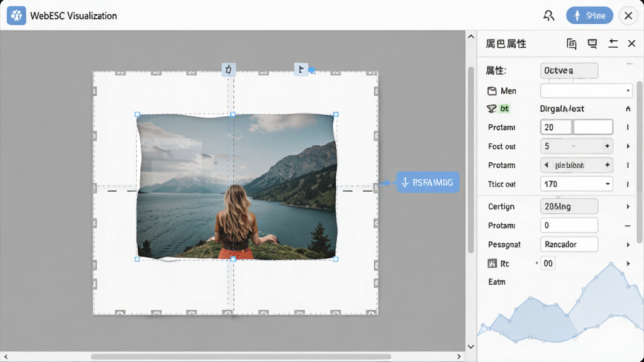Click the back-arrow icon in the properties panel header

[x=613, y=43]
